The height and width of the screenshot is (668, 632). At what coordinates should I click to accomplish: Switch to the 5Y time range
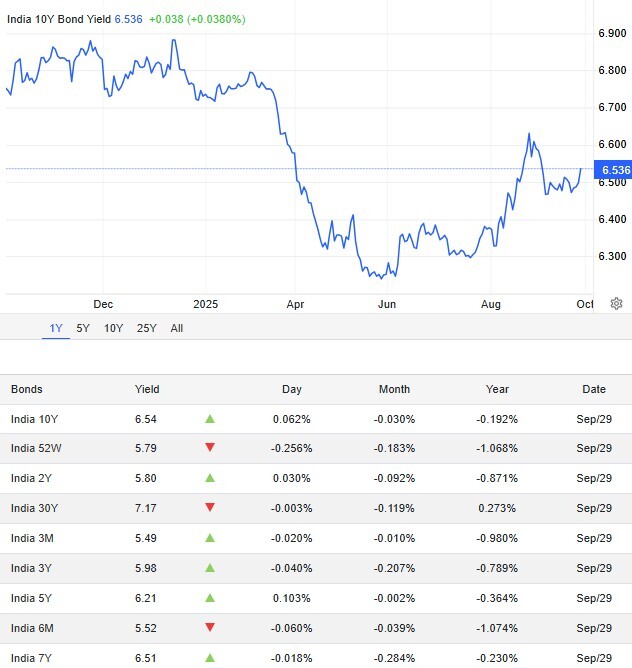[x=83, y=328]
